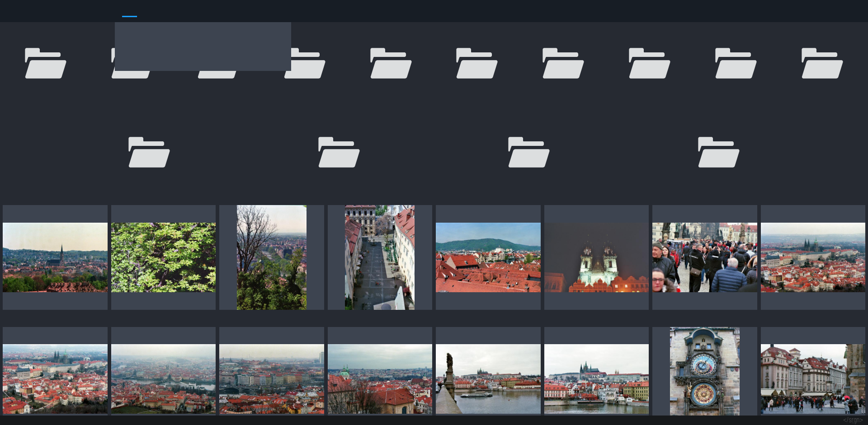
Task: Open the cityscape with tall church spire
Action: coord(55,257)
